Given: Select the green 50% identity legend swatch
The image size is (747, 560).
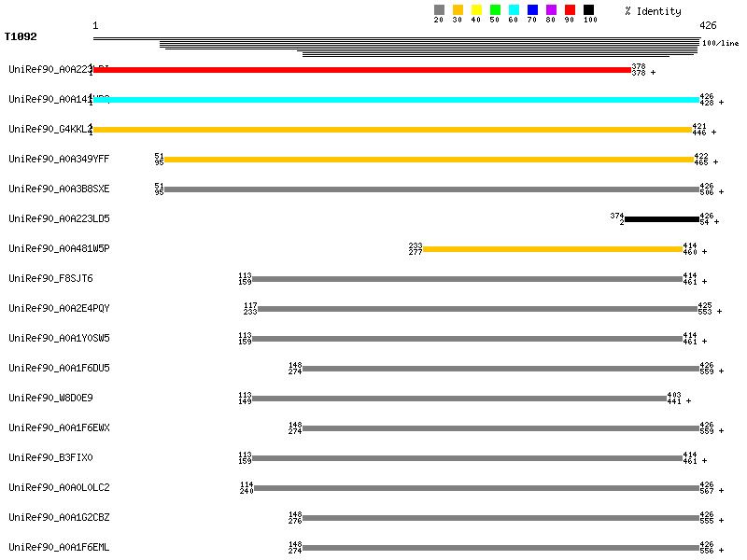Looking at the screenshot, I should click(495, 10).
